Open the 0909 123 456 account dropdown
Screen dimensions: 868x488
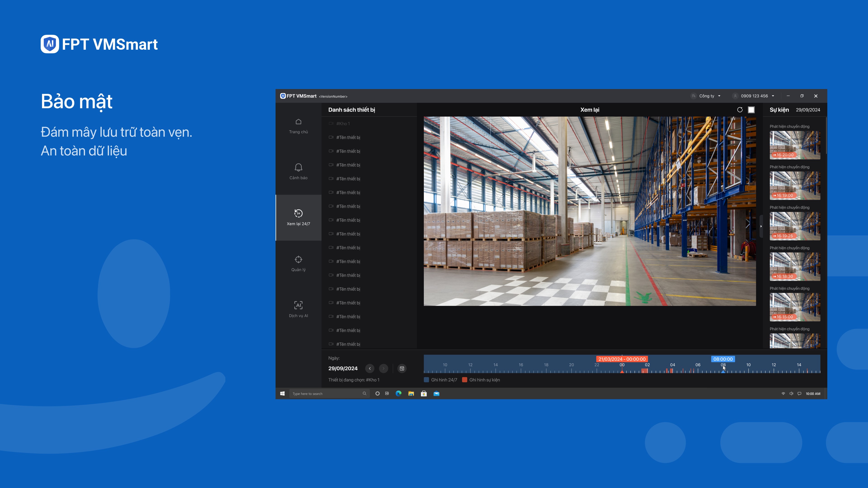tap(754, 96)
